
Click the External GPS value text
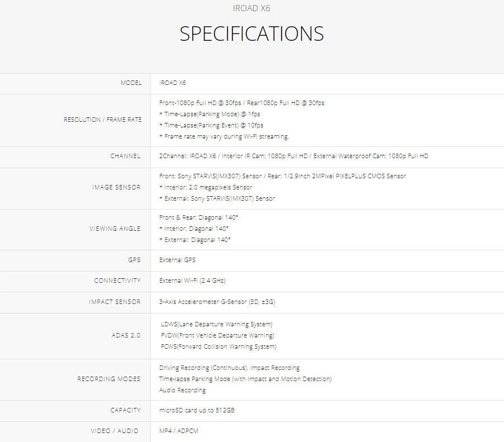177,260
